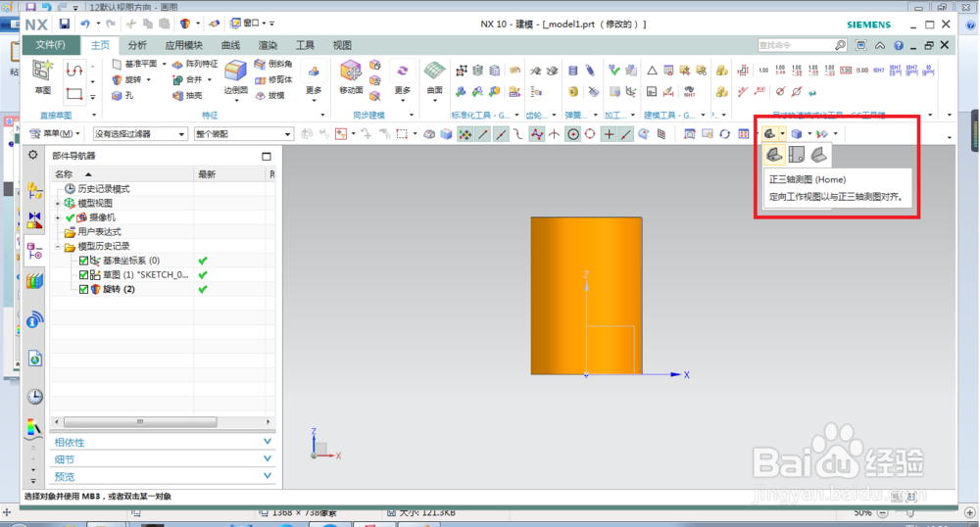Screen dimensions: 980x527
Task: Click the navigator settings gear icon
Action: [x=33, y=155]
